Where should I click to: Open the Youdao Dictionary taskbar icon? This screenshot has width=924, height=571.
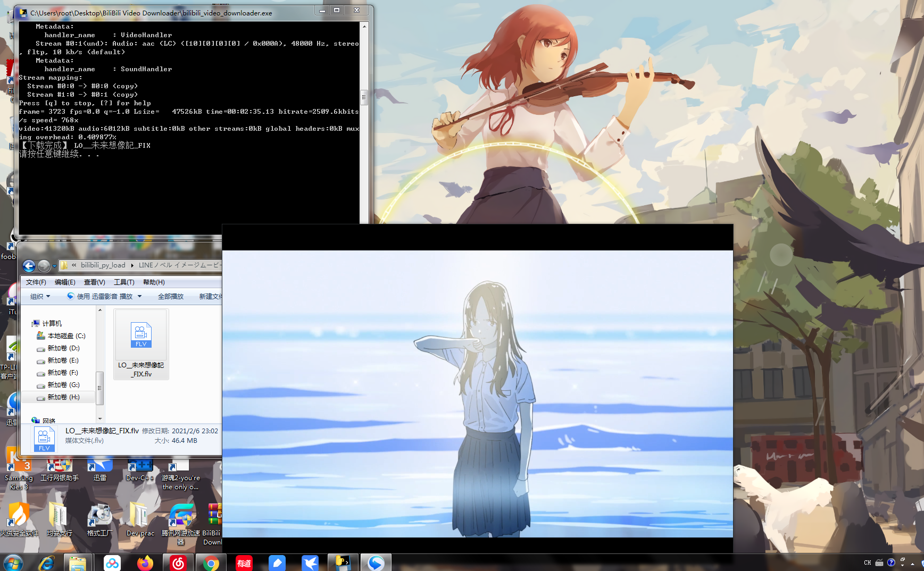point(244,562)
